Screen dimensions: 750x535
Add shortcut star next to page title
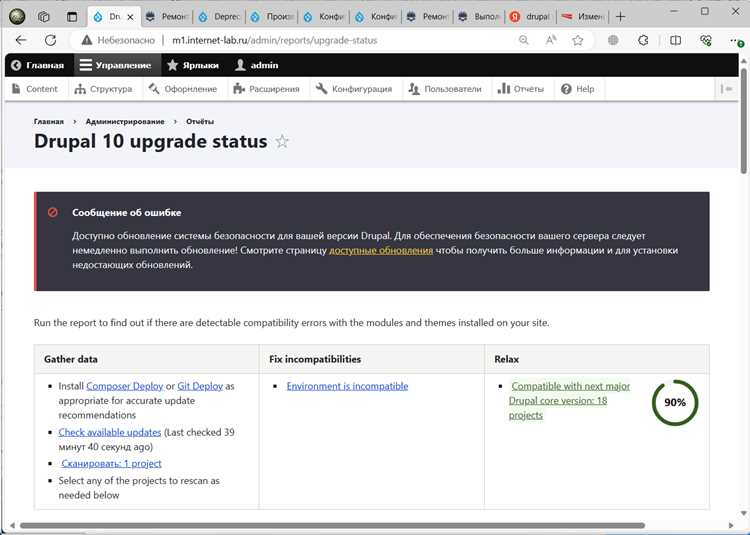(282, 142)
